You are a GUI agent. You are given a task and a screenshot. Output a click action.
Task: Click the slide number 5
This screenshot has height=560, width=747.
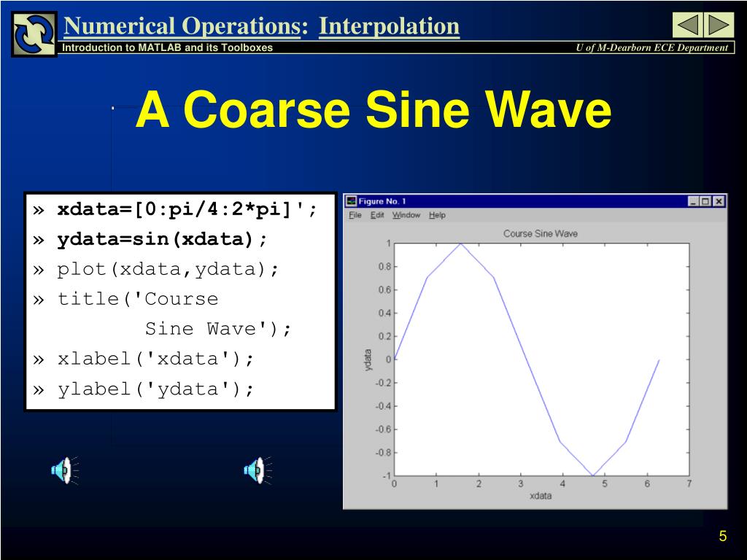723,536
